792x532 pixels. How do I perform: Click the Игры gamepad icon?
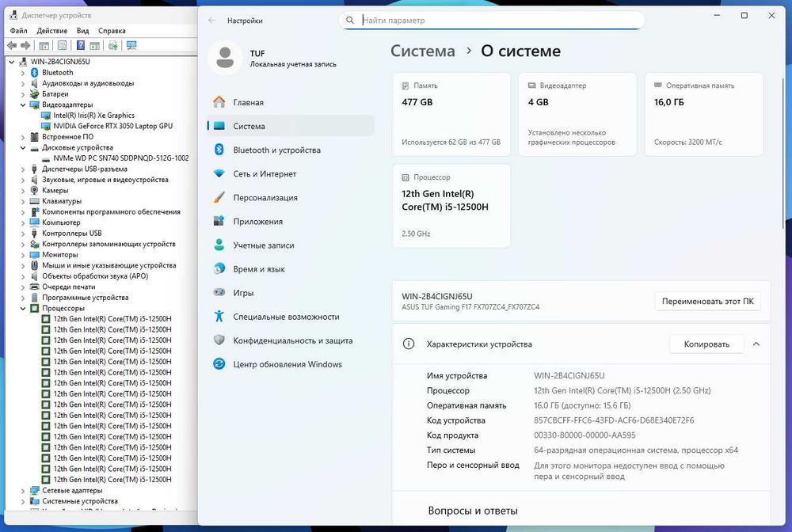pyautogui.click(x=219, y=292)
